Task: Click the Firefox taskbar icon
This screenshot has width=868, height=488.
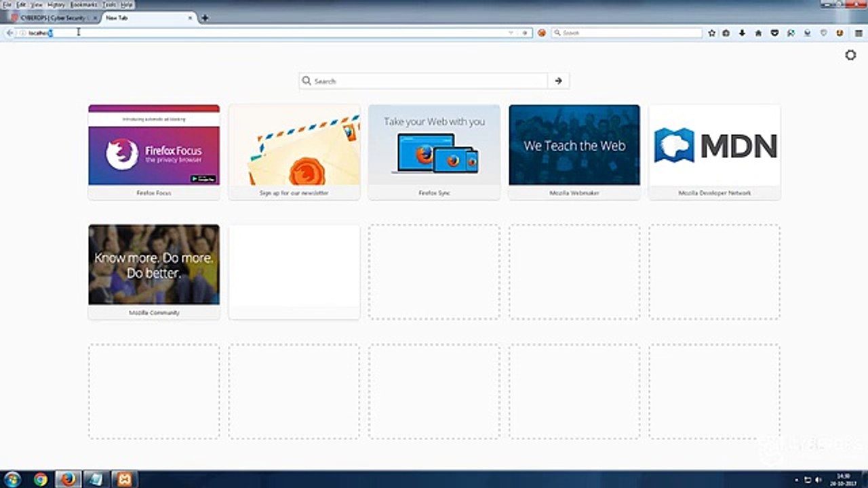Action: click(x=68, y=479)
